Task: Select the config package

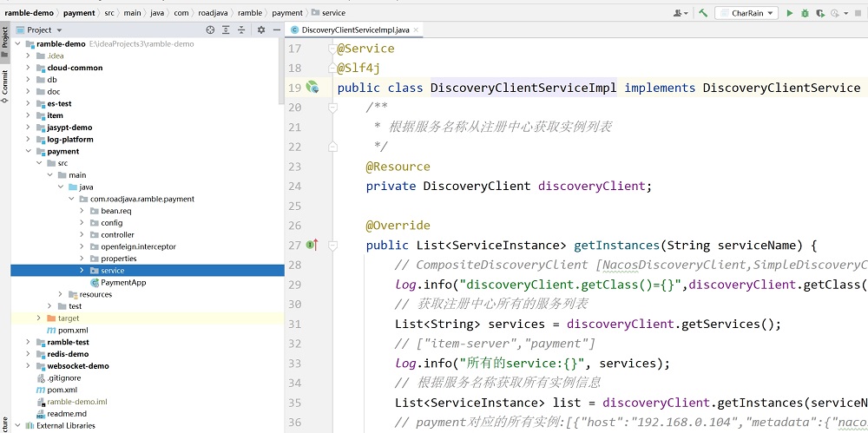Action: tap(111, 223)
